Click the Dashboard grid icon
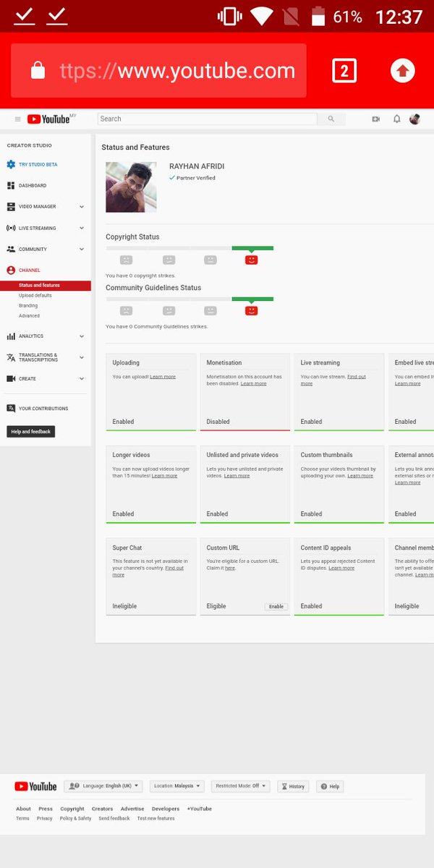The width and height of the screenshot is (434, 868). coord(11,186)
